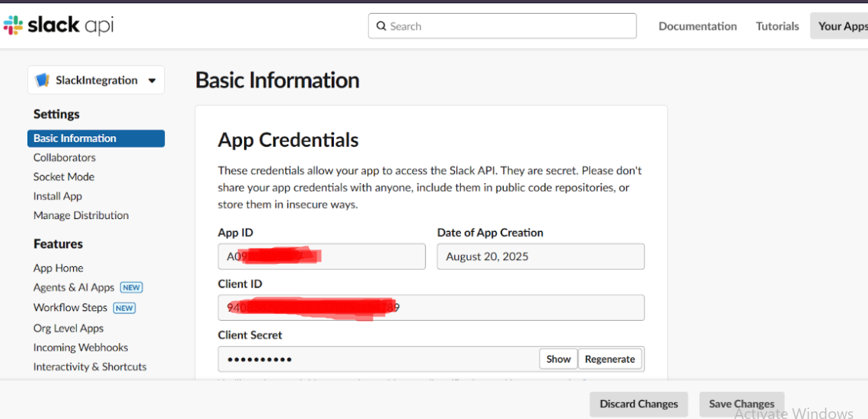
Task: Click the Date of App Creation field
Action: click(x=541, y=256)
